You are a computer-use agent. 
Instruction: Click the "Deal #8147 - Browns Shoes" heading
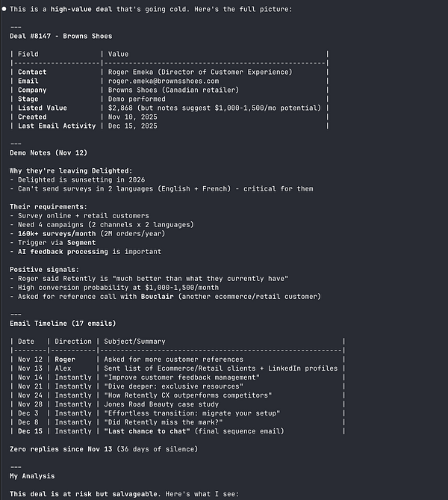pos(61,36)
